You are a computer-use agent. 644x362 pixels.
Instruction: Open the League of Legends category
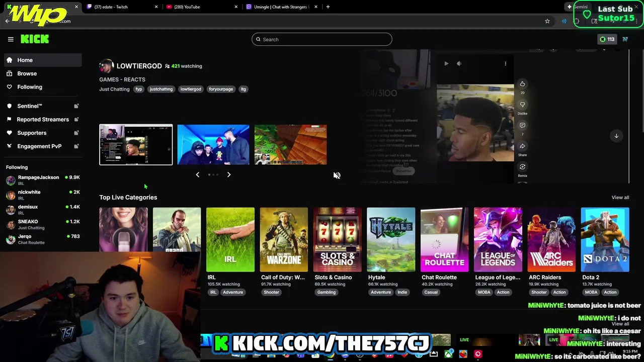tap(498, 240)
